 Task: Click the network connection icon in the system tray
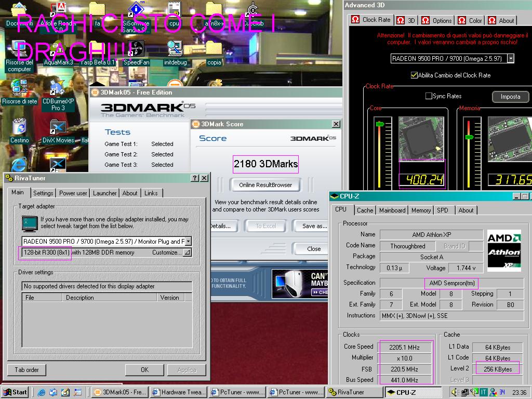tap(465, 393)
